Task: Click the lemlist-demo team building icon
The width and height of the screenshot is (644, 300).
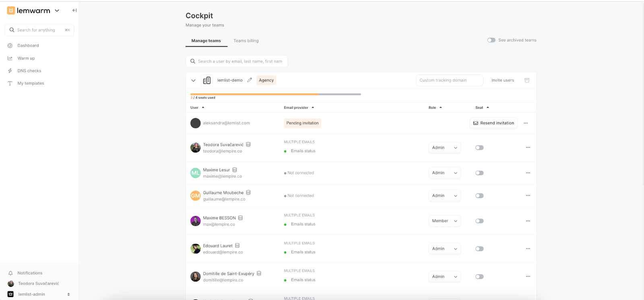Action: click(207, 81)
